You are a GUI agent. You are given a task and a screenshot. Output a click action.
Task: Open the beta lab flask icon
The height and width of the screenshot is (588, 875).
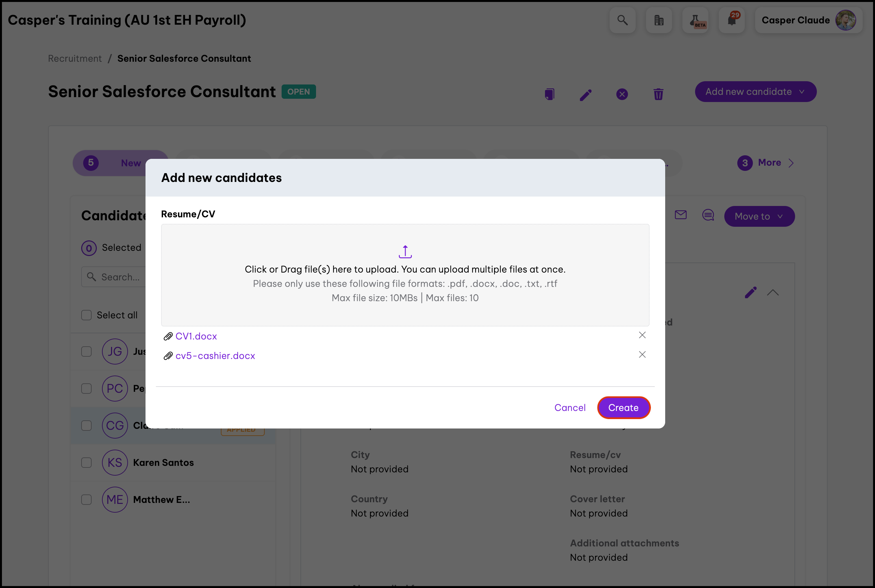(x=695, y=20)
